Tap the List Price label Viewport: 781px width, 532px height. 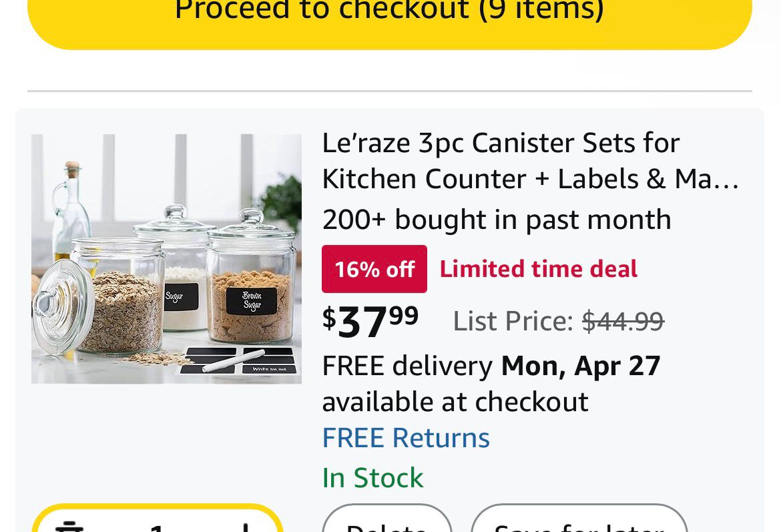tap(513, 322)
